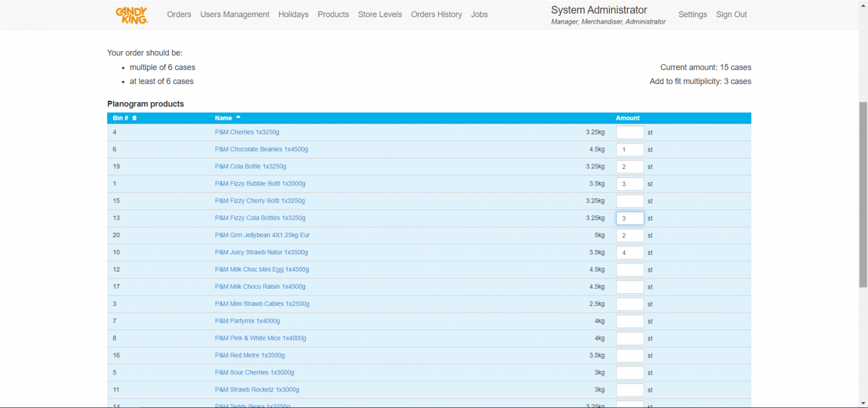Go to Store Levels
The width and height of the screenshot is (868, 408).
tap(380, 14)
